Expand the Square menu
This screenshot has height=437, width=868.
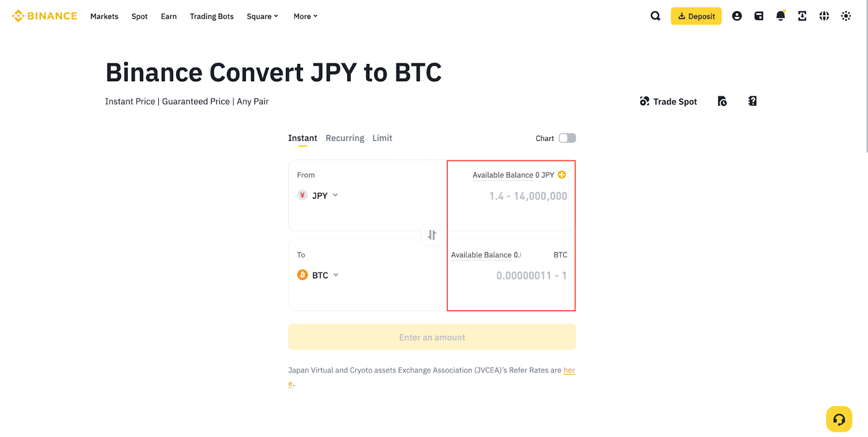(x=263, y=16)
